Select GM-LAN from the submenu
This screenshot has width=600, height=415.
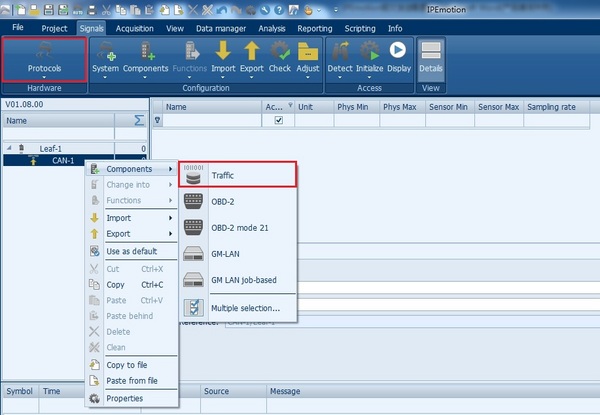coord(238,254)
